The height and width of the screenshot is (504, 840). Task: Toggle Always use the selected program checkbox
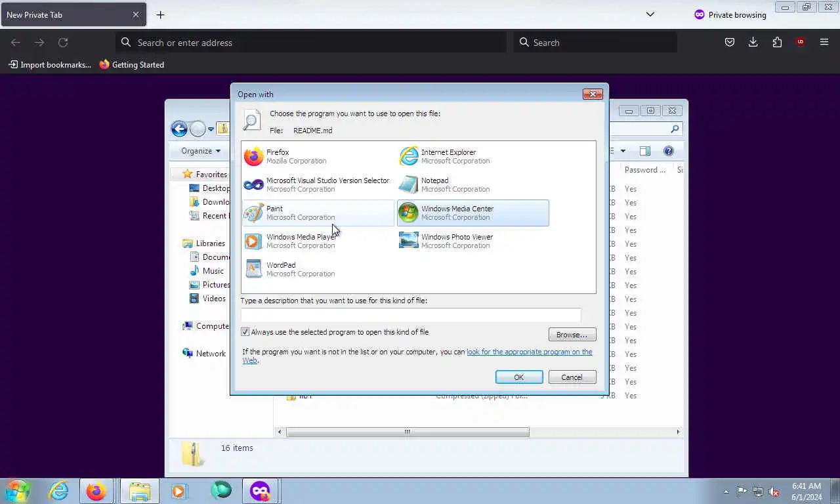tap(245, 332)
